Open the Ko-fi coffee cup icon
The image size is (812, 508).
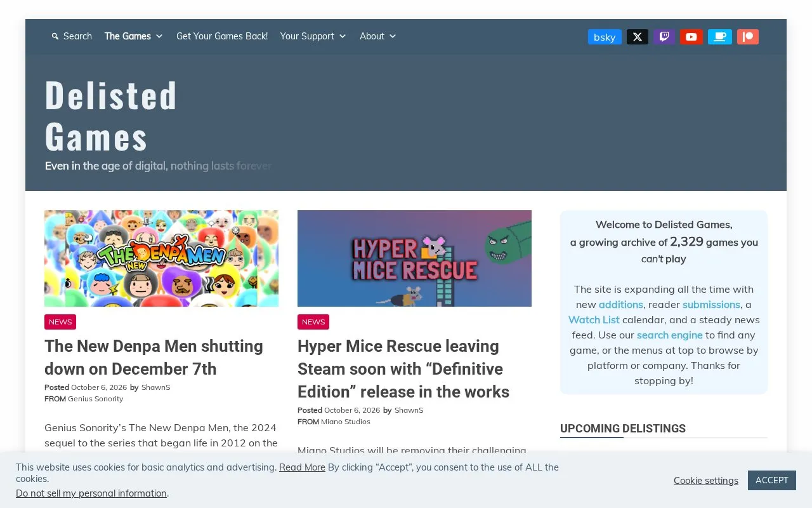point(720,37)
